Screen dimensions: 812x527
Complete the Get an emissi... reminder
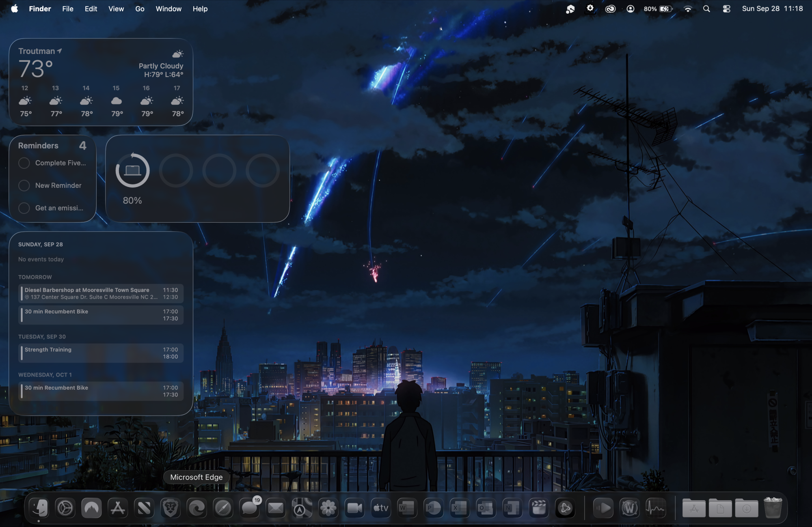click(x=24, y=208)
